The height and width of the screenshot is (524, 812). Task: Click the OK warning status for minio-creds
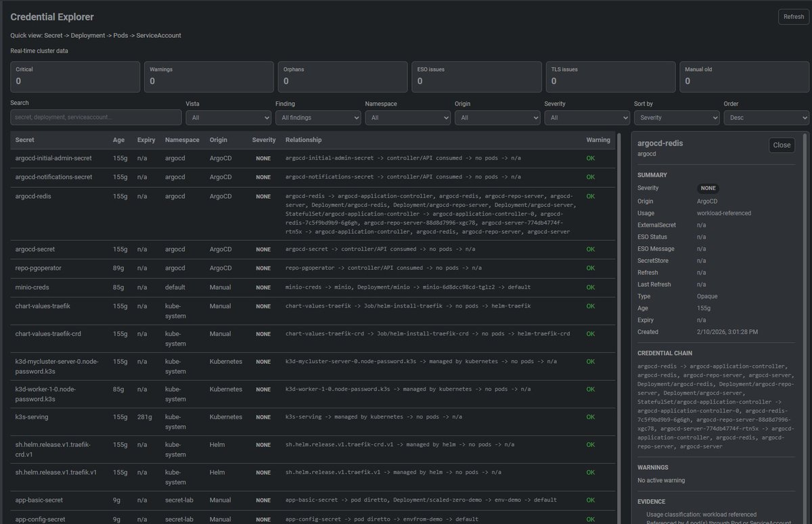point(591,287)
